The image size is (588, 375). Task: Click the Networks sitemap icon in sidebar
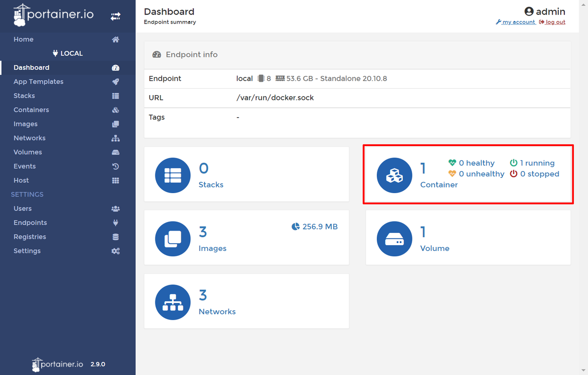pyautogui.click(x=116, y=138)
